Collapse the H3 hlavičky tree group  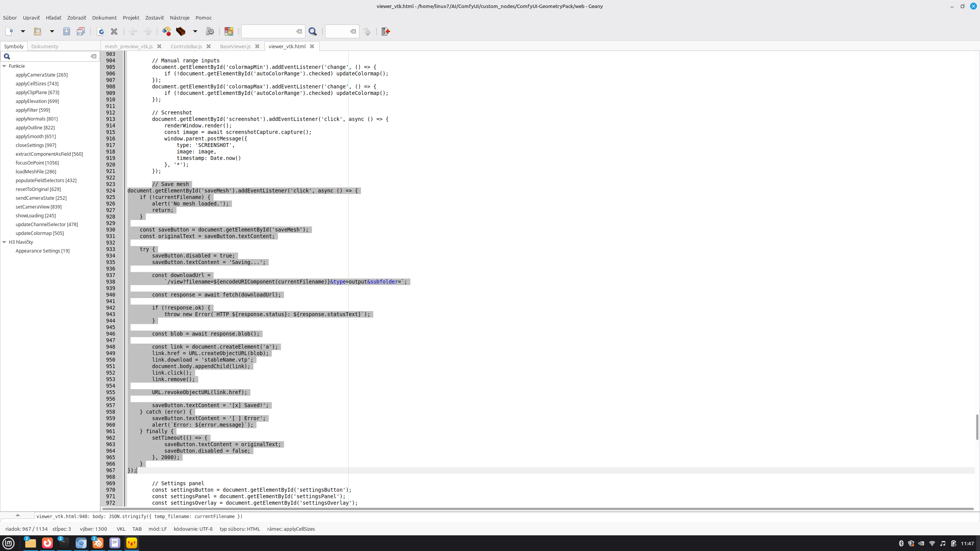pos(5,242)
